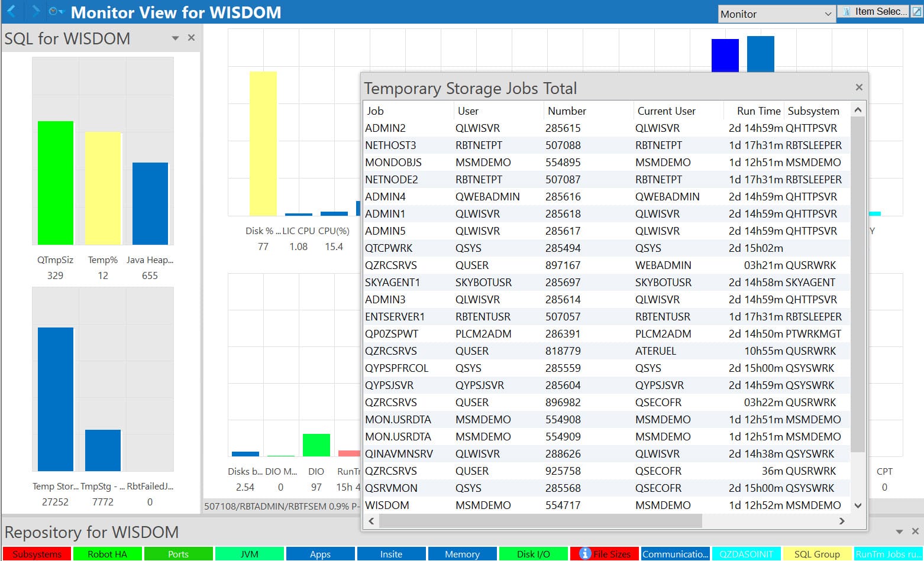This screenshot has width=924, height=561.
Task: Go back with the left arrow icon
Action: [x=11, y=11]
